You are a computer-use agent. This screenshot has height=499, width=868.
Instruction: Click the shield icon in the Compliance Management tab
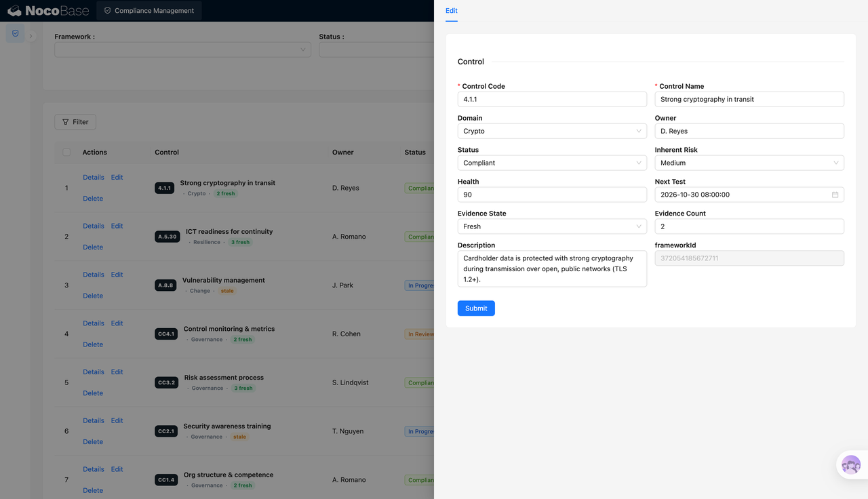pyautogui.click(x=108, y=11)
